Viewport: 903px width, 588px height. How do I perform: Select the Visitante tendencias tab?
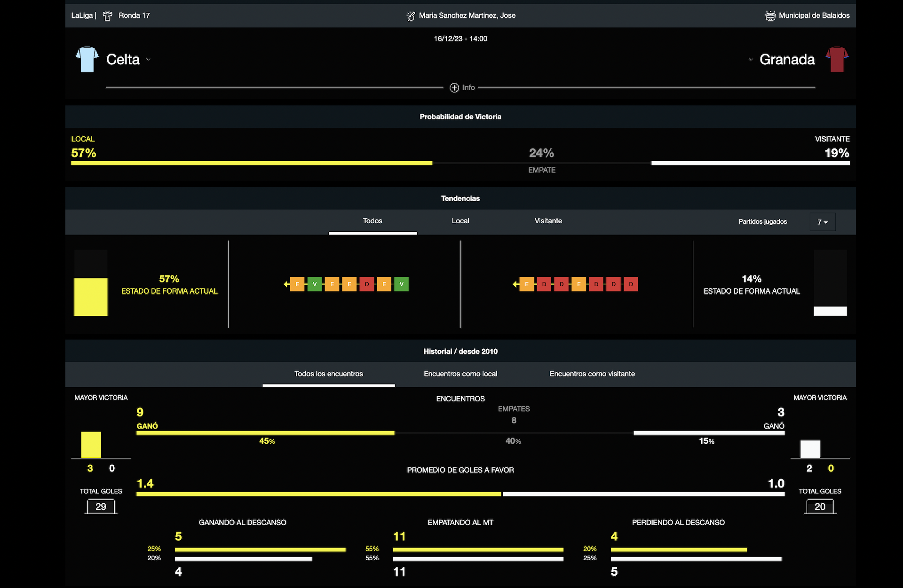(548, 221)
